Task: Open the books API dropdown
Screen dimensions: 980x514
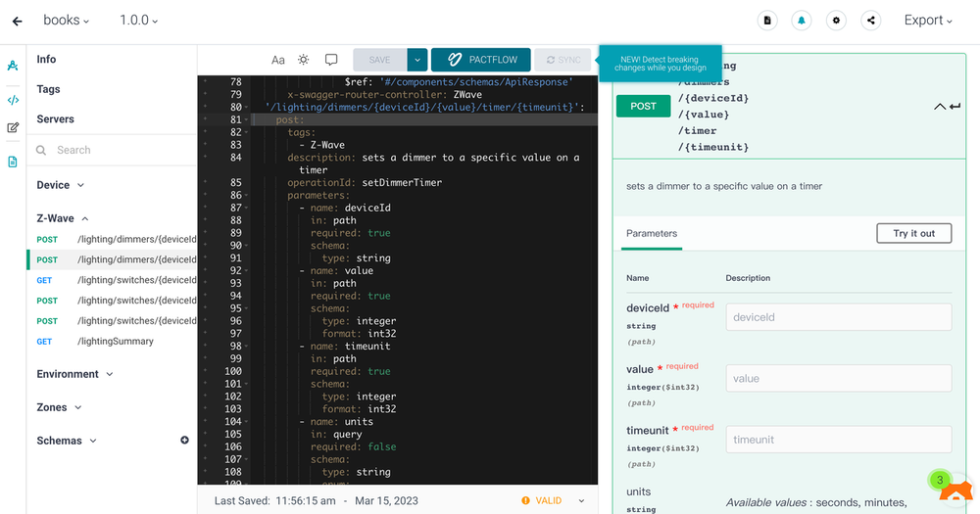Action: (66, 21)
